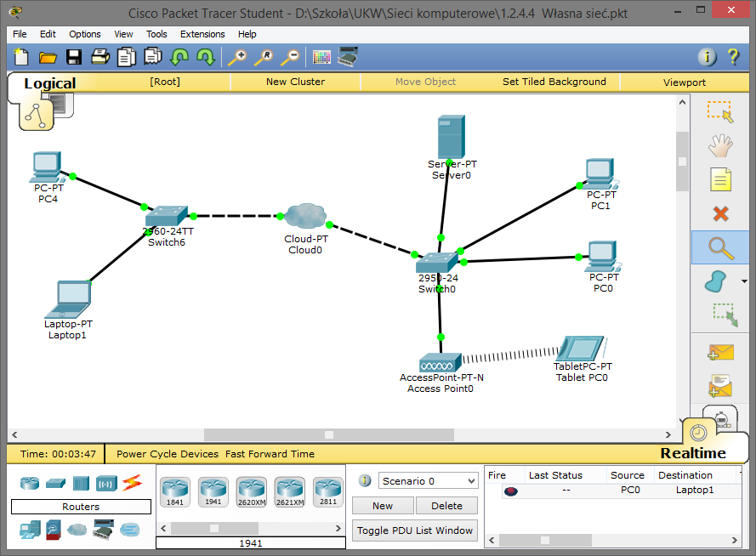Open the View menu
This screenshot has width=756, height=556.
(x=123, y=34)
